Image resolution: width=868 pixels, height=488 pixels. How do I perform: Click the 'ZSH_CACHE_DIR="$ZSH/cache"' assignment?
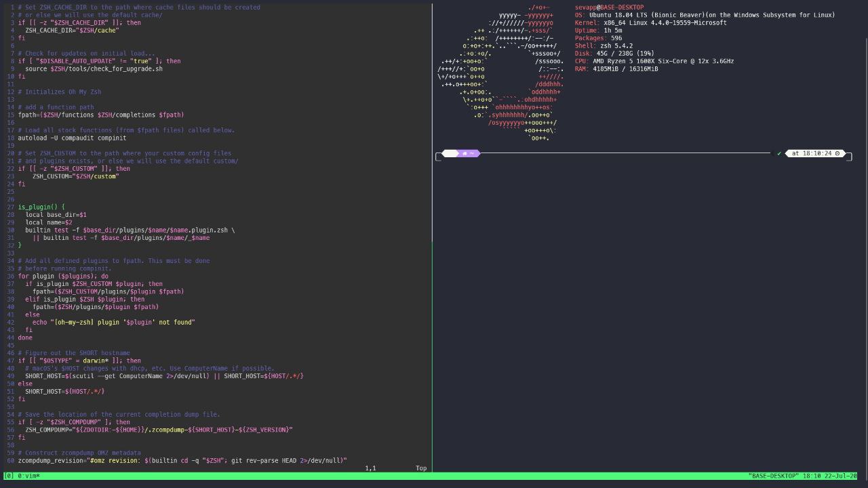click(72, 30)
